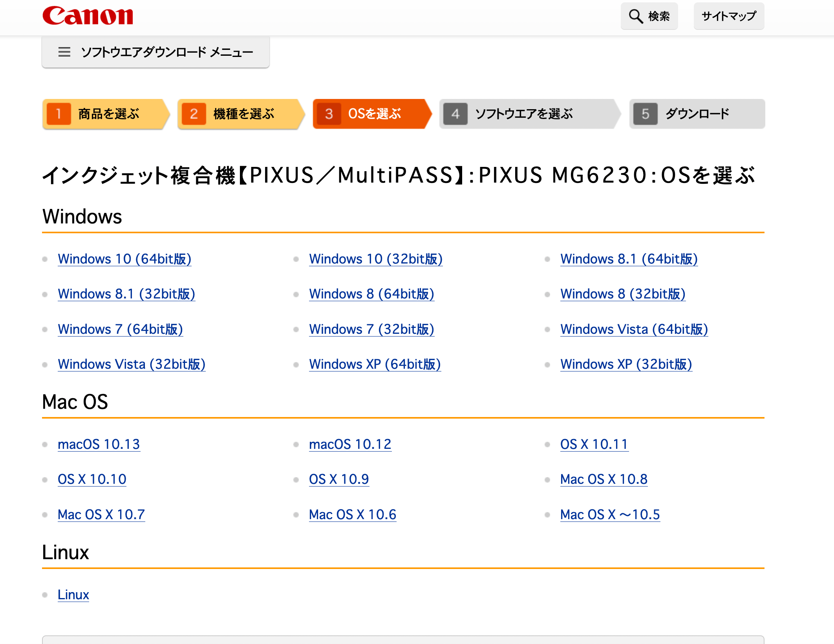Viewport: 834px width, 644px height.
Task: Click the magnifier search icon
Action: click(635, 16)
